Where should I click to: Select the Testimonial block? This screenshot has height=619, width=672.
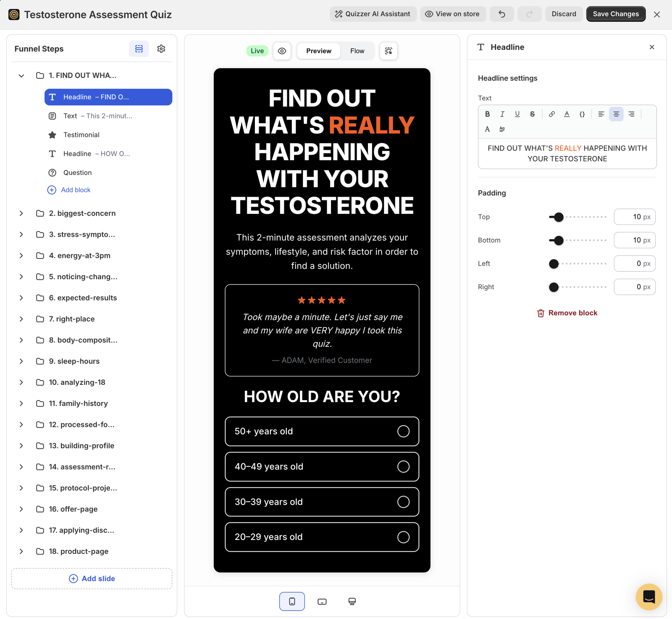coord(108,135)
